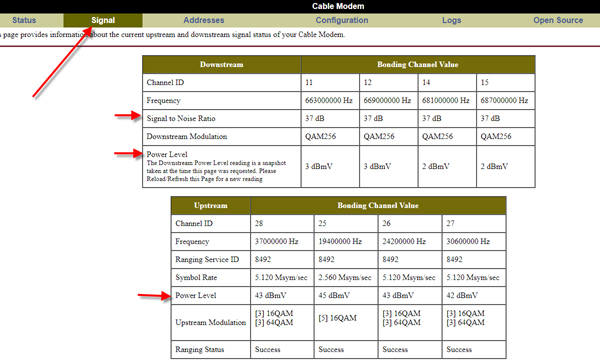Click the Symbol Rate row label
The height and width of the screenshot is (362, 600).
coord(196,277)
